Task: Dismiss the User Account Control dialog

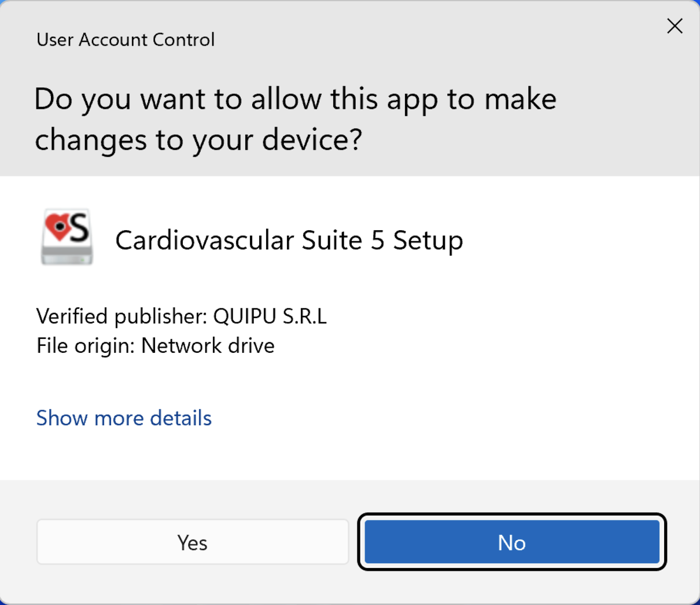Action: pyautogui.click(x=675, y=26)
